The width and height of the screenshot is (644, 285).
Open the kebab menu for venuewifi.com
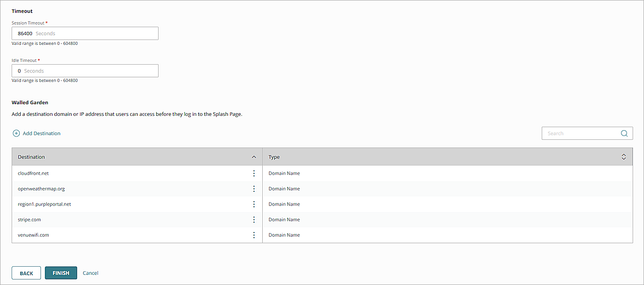click(254, 235)
